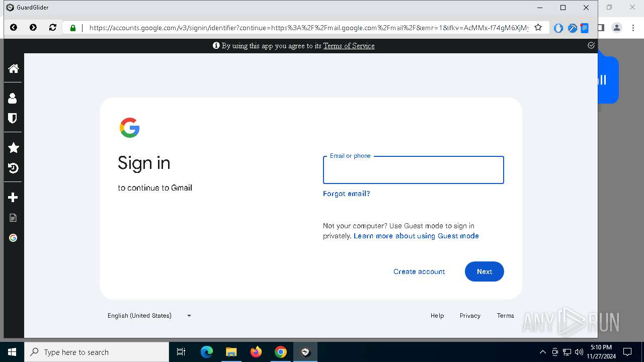Open the blue notes extension icon

pos(585,28)
